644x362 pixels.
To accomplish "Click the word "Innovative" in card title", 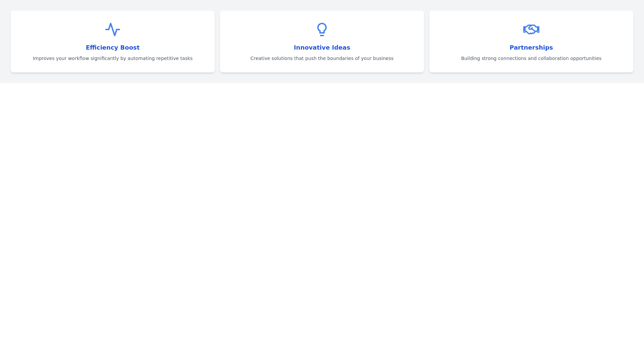I will (312, 48).
